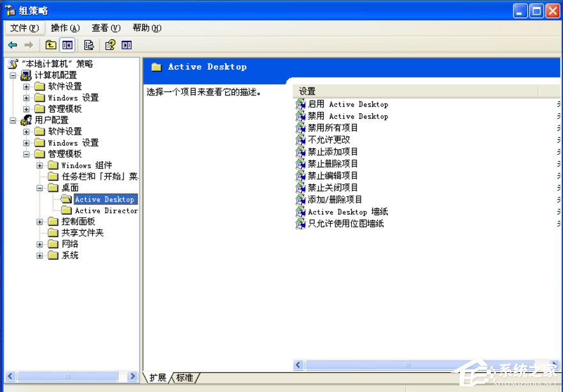Toggle the Show/Hide console tree icon
Viewport: 563px width, 392px height.
tap(68, 45)
